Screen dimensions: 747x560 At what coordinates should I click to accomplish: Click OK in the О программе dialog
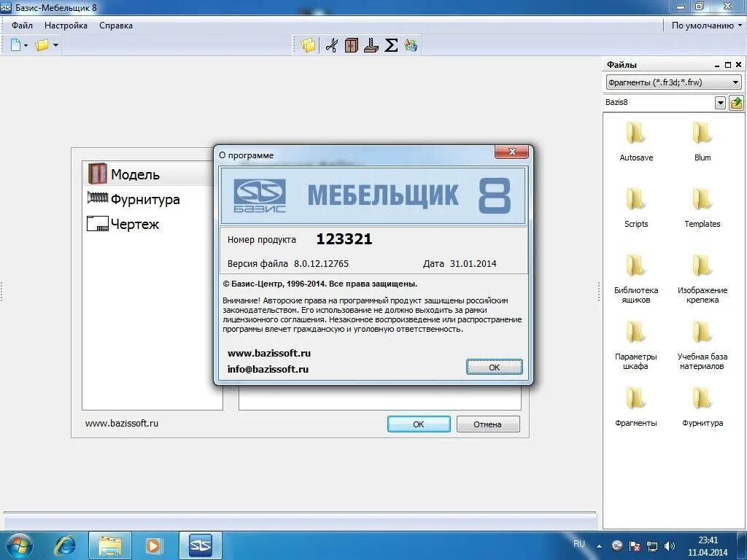[494, 367]
